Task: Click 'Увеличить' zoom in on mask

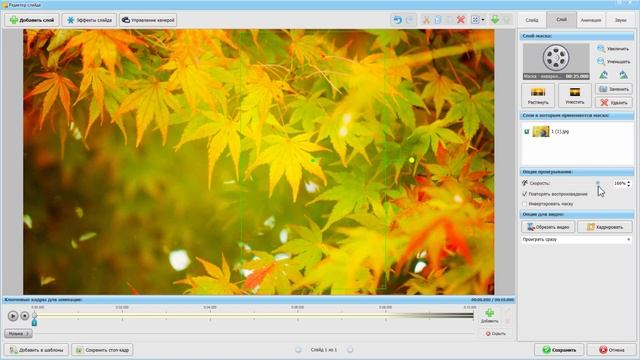Action: click(x=613, y=49)
